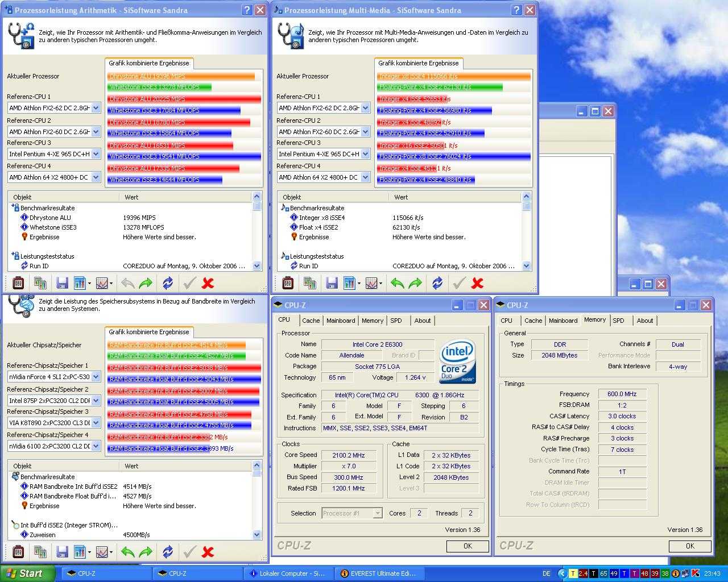
Task: Open Referenz-Chipsatz/Speicher 1 dropdown
Action: 96,377
